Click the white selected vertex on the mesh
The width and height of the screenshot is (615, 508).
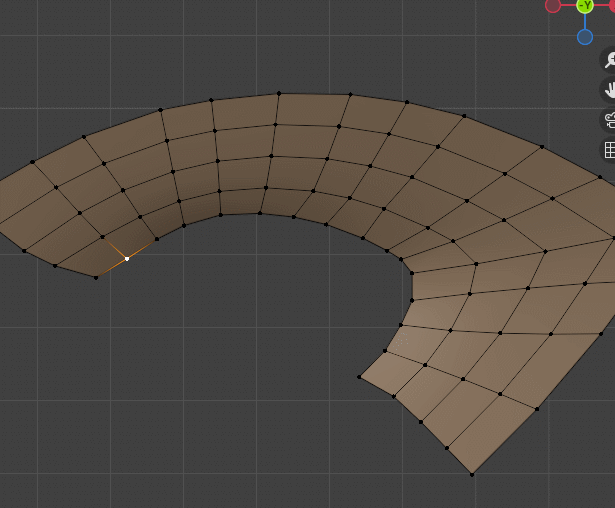tap(127, 259)
